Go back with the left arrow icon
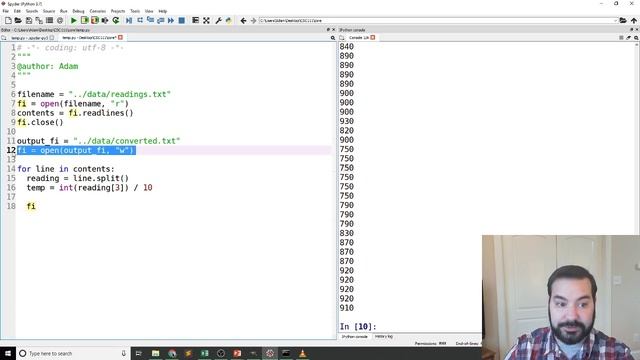The height and width of the screenshot is (360, 640). click(x=243, y=20)
